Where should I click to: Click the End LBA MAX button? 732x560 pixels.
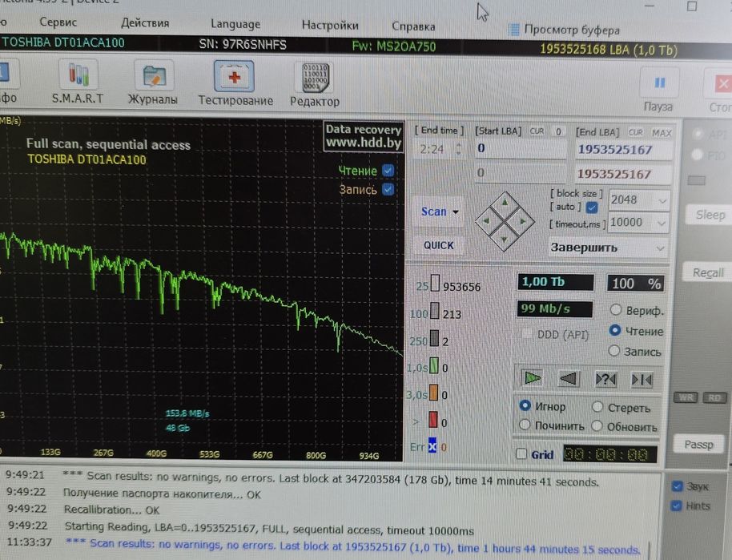[x=661, y=133]
